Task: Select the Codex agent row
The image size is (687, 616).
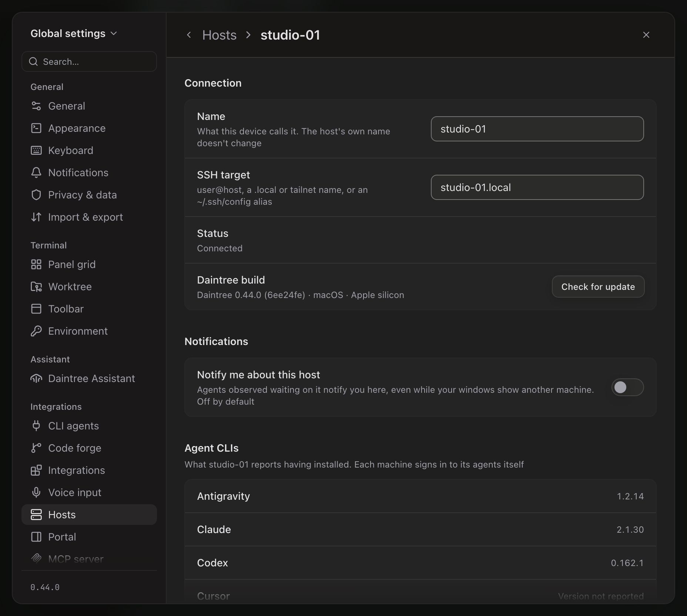Action: click(x=420, y=563)
